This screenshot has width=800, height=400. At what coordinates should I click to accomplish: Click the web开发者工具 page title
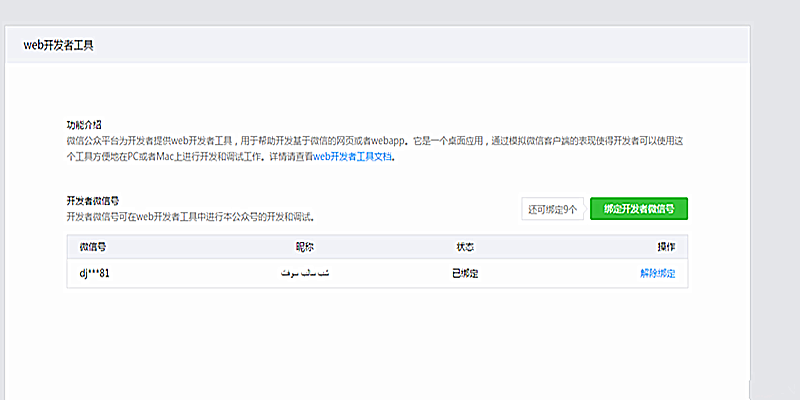tap(59, 45)
